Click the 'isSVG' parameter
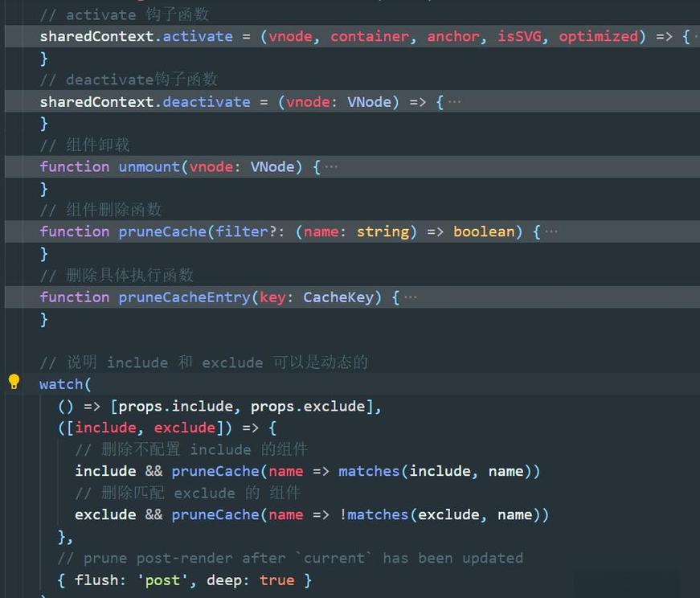Viewport: 700px width, 598px height. (x=519, y=36)
